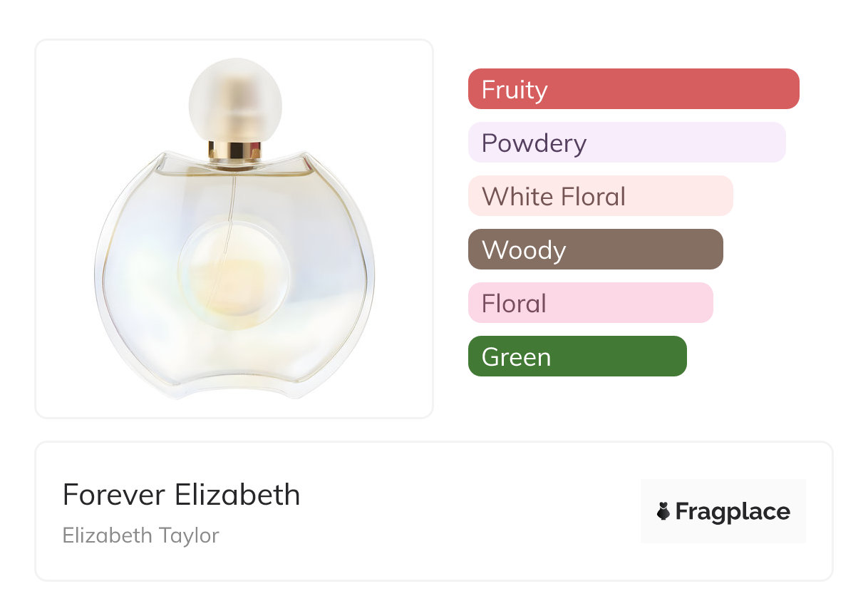Click the Fragplace bottle logo icon
Image resolution: width=868 pixels, height=616 pixels.
click(x=663, y=511)
